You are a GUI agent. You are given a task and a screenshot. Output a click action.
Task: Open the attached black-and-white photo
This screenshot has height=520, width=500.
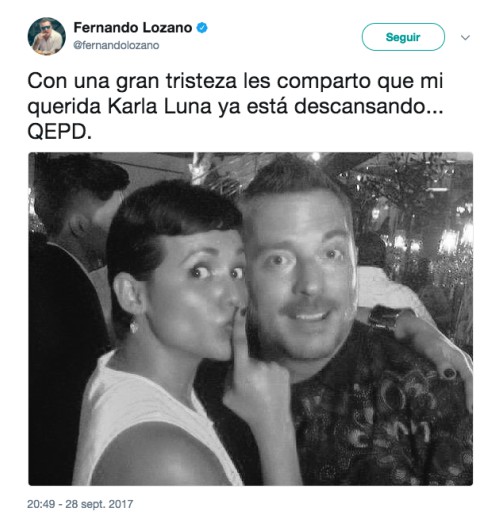click(x=250, y=319)
